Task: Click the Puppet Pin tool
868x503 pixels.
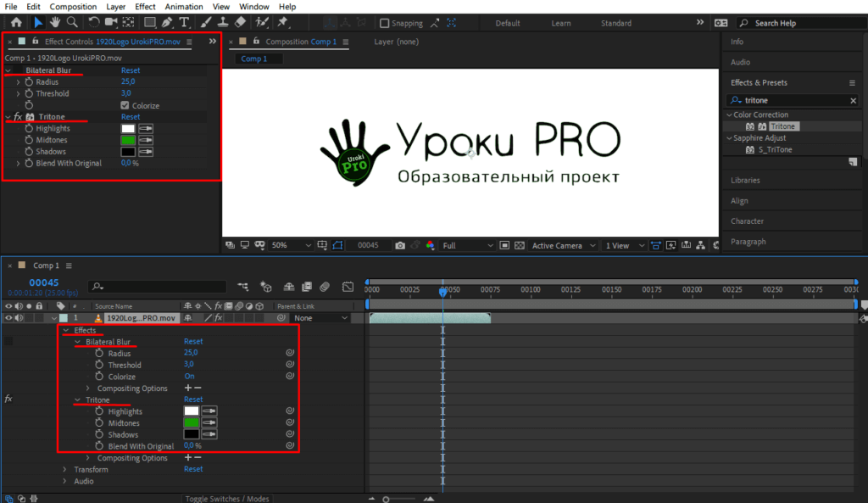Action: (x=281, y=23)
